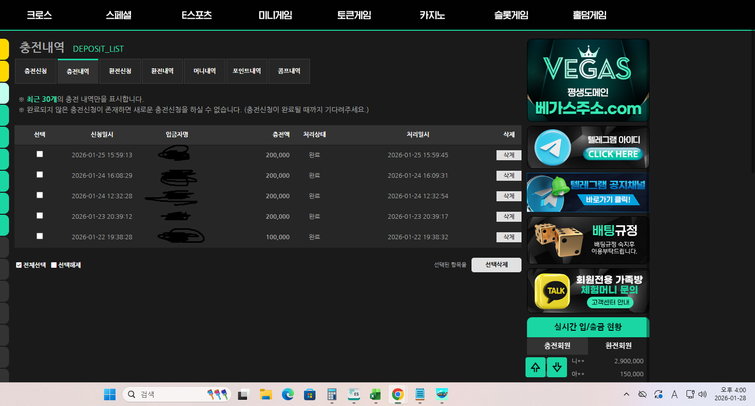Click the Telegram notice channel bell banner

click(546, 193)
